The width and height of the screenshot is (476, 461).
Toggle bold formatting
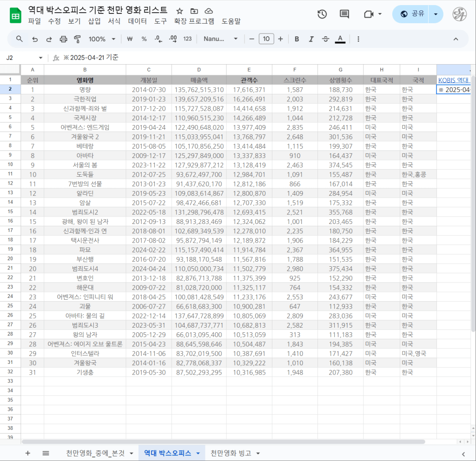[297, 39]
